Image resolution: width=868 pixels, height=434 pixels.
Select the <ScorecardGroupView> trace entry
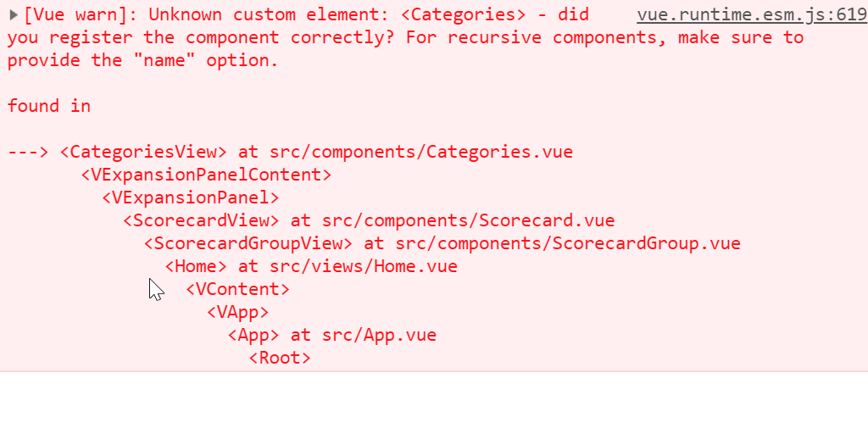(248, 244)
